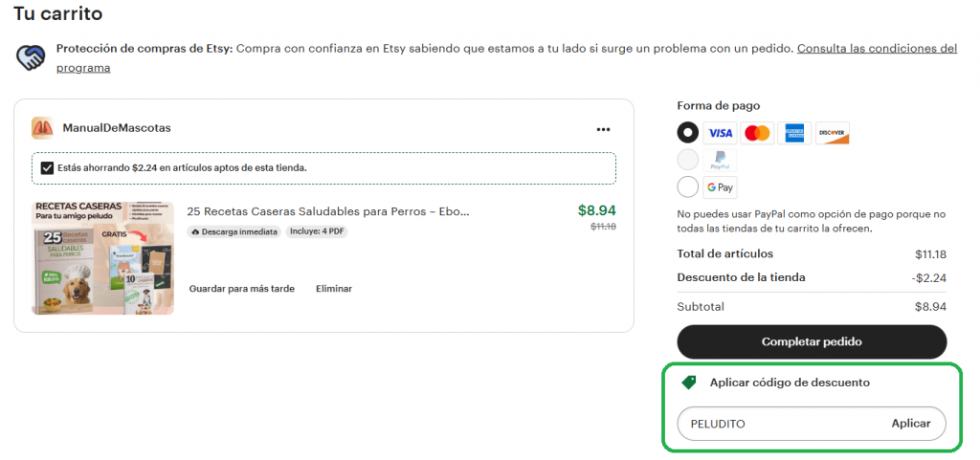Uncheck the shop savings checkbox
The width and height of the screenshot is (980, 460).
pyautogui.click(x=47, y=168)
